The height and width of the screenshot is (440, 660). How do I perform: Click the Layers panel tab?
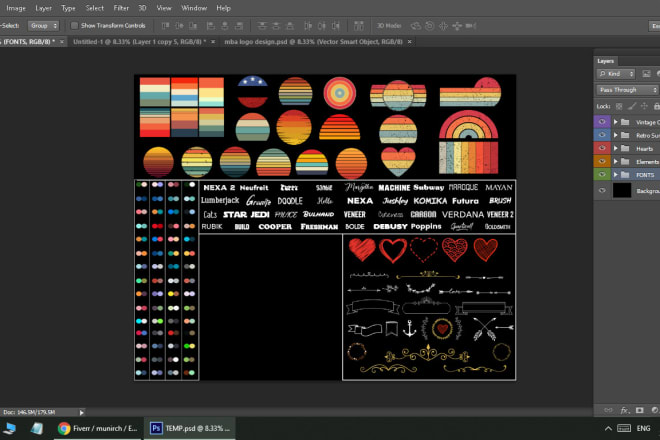(606, 60)
